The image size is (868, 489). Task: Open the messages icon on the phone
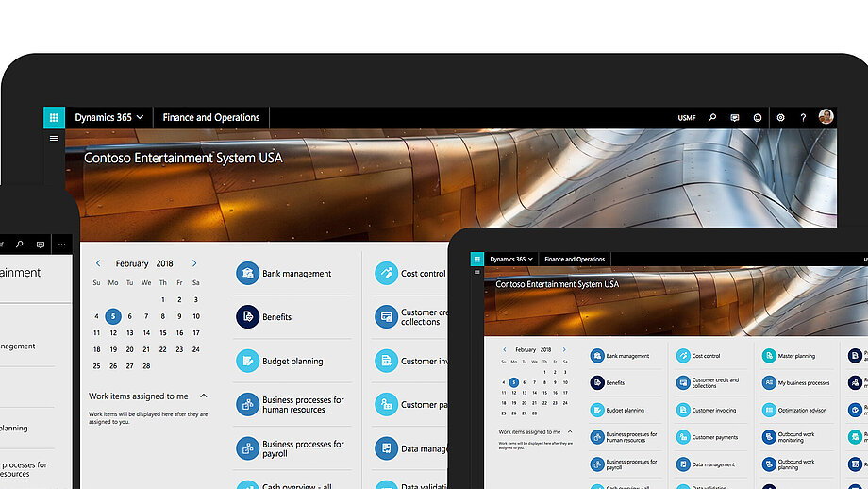click(x=41, y=244)
